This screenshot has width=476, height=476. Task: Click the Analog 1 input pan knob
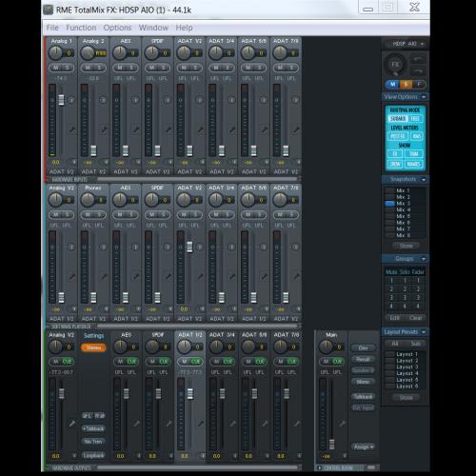tap(55, 53)
